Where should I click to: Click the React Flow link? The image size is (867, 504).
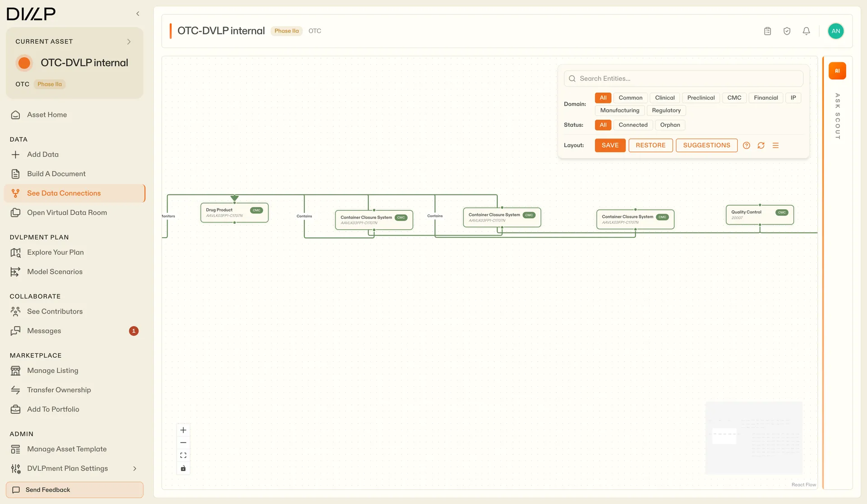[x=803, y=485]
